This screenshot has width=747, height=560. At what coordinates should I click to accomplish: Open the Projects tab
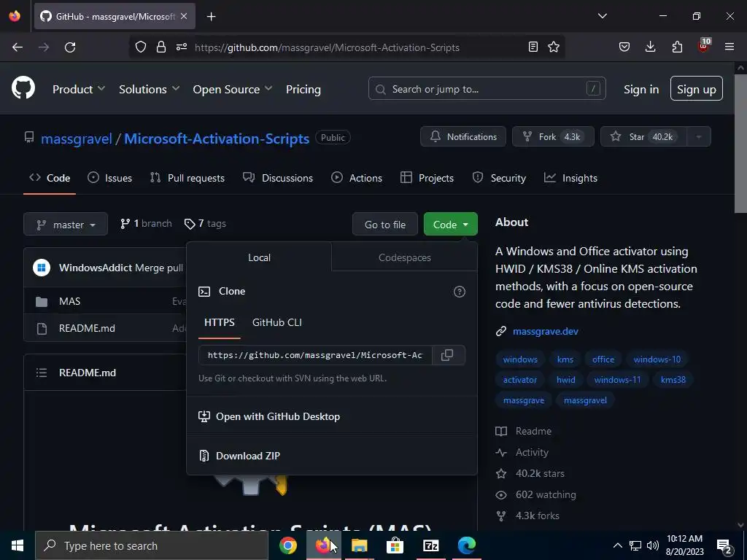click(x=427, y=178)
